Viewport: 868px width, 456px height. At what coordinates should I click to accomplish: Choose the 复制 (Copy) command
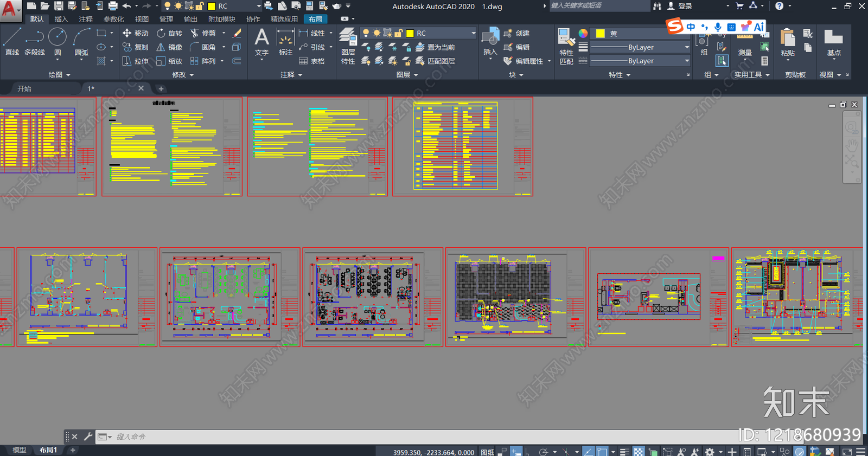[136, 47]
